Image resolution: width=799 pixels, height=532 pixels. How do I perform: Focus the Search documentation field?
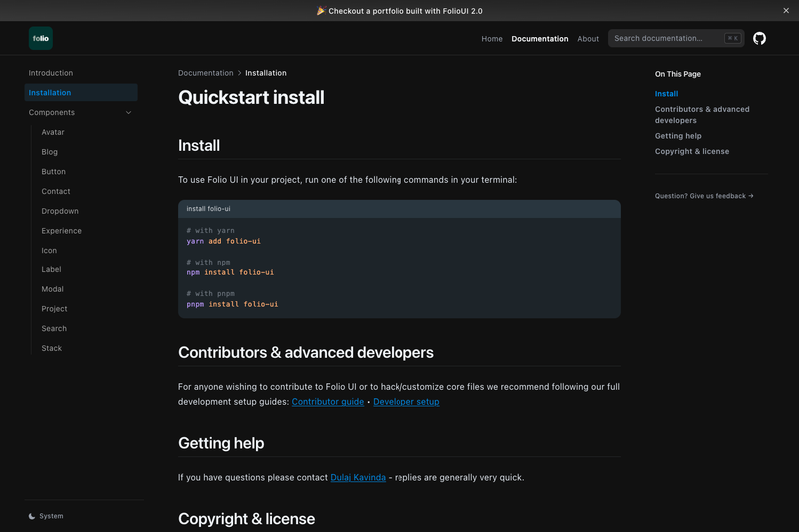click(676, 38)
